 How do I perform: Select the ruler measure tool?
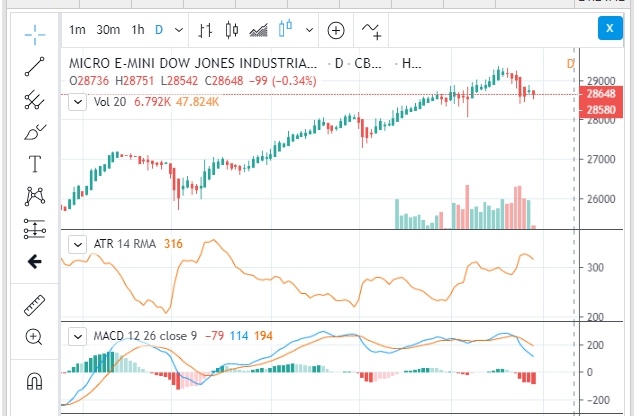pyautogui.click(x=35, y=302)
